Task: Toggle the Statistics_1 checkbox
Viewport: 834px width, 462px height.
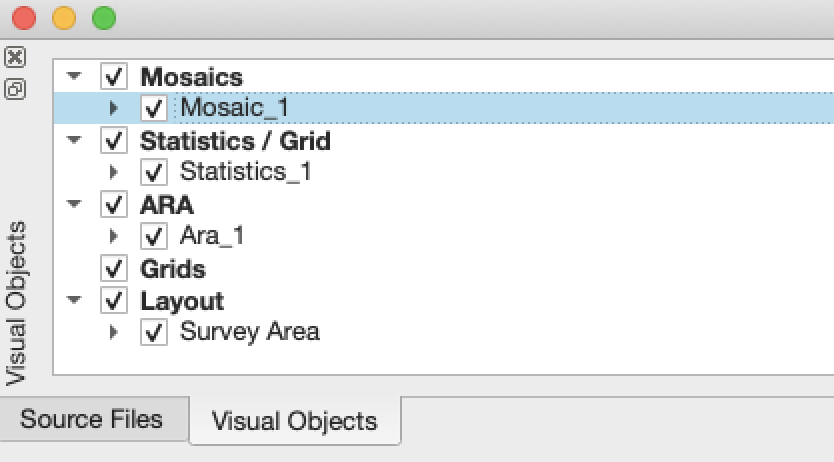Action: pyautogui.click(x=154, y=172)
